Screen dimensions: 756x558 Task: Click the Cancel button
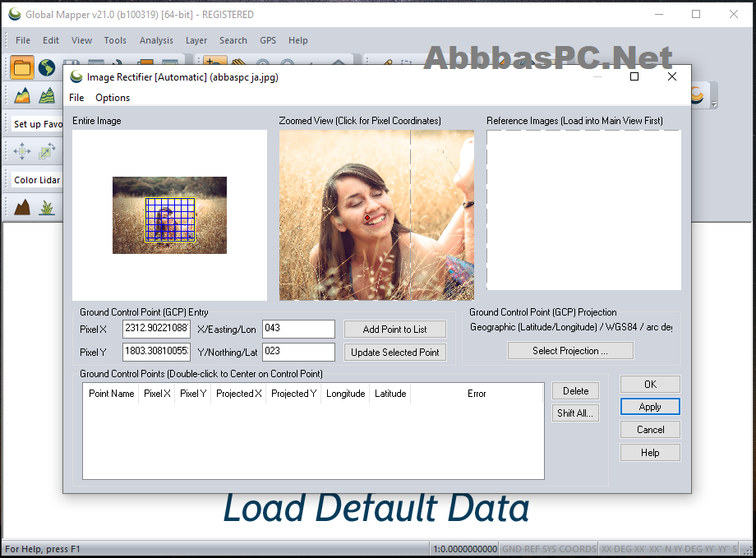[x=651, y=430]
